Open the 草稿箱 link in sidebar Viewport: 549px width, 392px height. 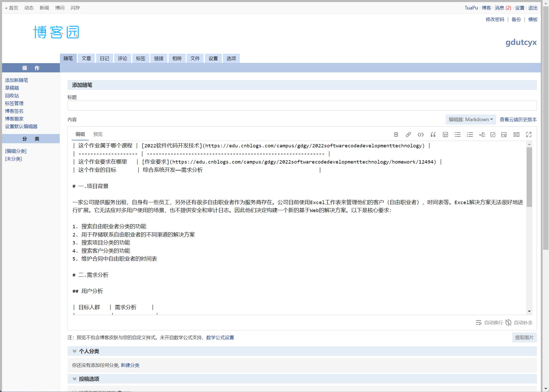[x=12, y=88]
